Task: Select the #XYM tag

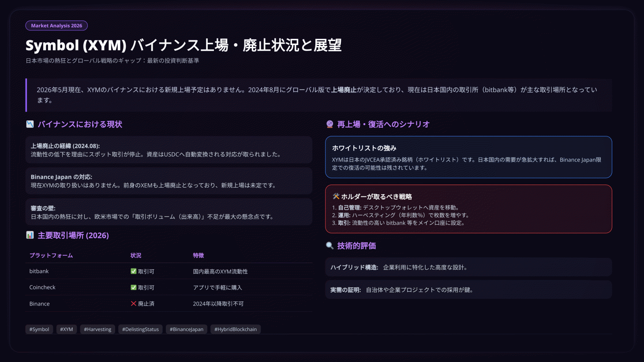Action: [67, 329]
